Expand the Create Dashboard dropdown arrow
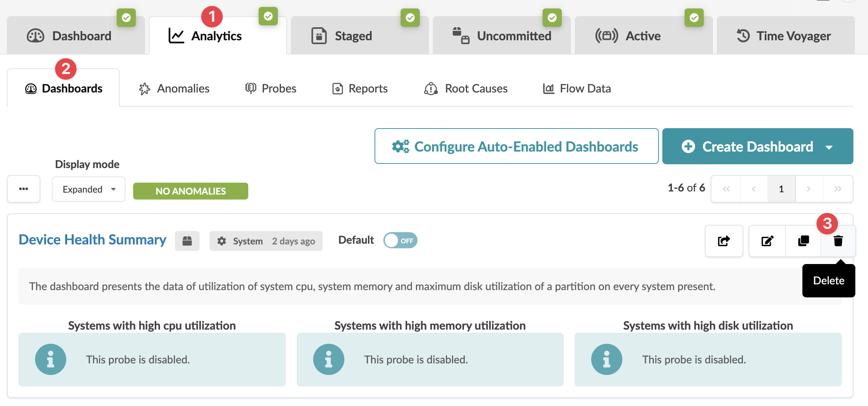Screen dimensions: 868x406 829,147
